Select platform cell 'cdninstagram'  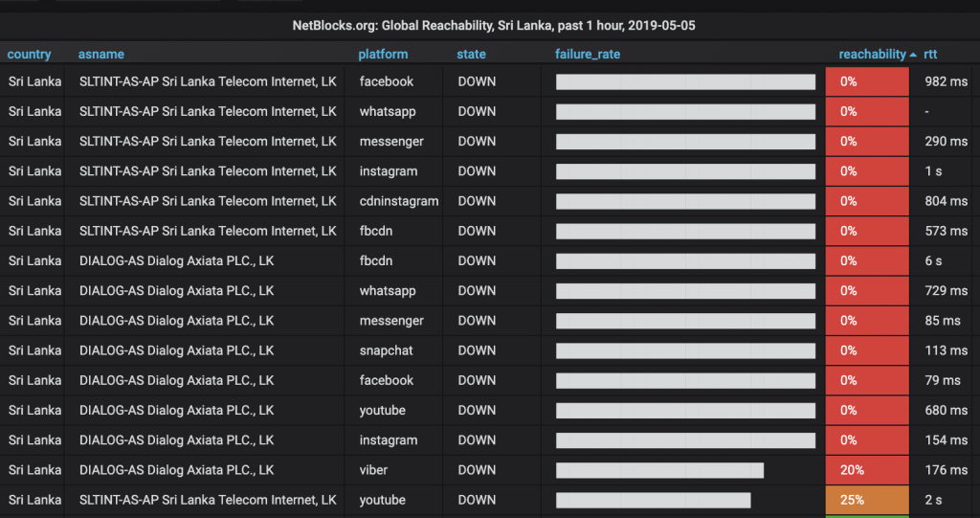(399, 201)
